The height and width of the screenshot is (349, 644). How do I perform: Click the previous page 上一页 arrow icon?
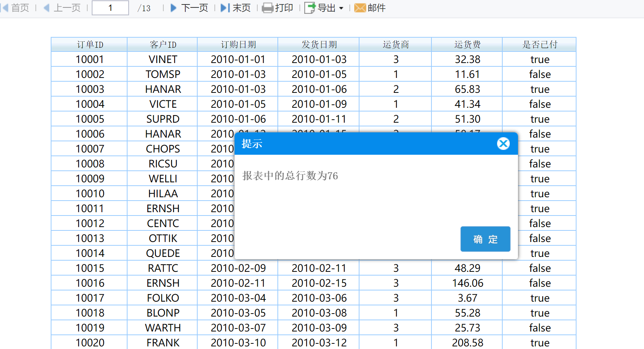click(47, 8)
